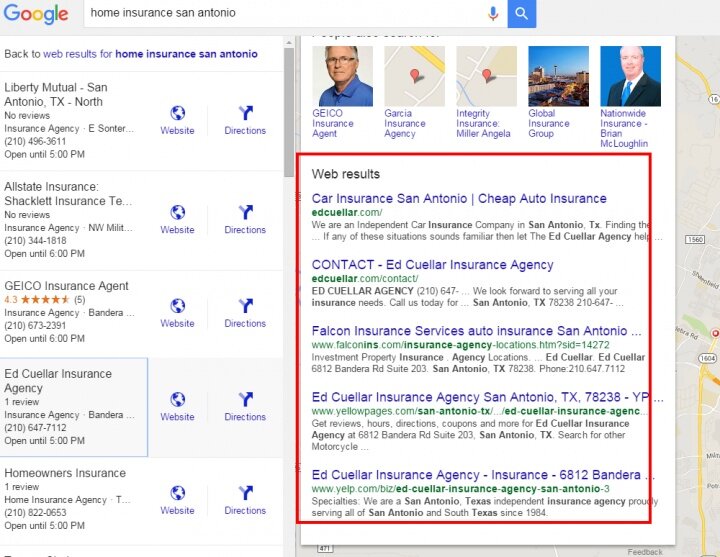This screenshot has width=720, height=557.
Task: Open 'Integrity Insurance: Miller Angela' link
Action: click(484, 124)
